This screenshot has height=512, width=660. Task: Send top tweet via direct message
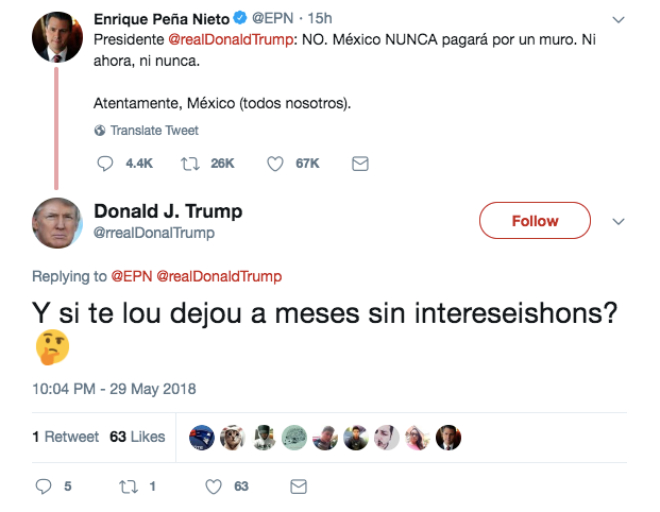click(x=360, y=163)
